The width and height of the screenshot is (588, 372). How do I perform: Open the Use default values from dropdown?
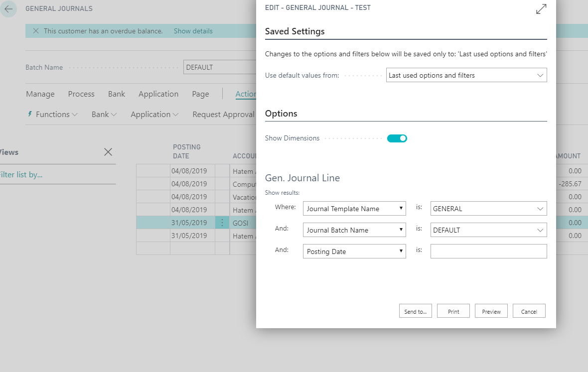pyautogui.click(x=466, y=75)
